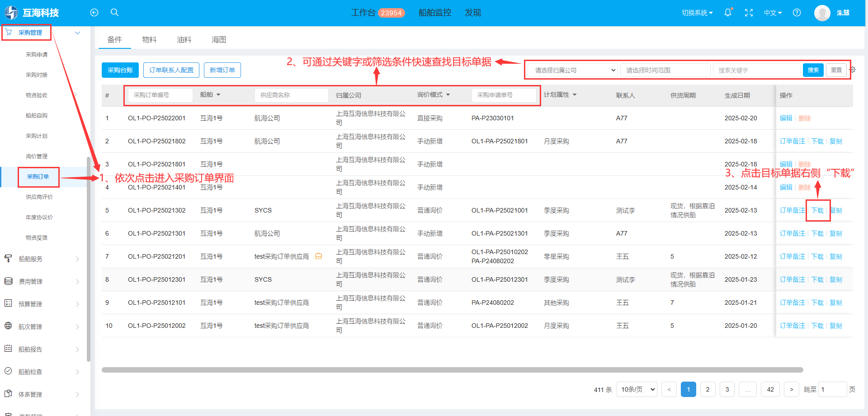868x416 pixels.
Task: Focus the 供应商名称 filter field
Action: (x=291, y=95)
